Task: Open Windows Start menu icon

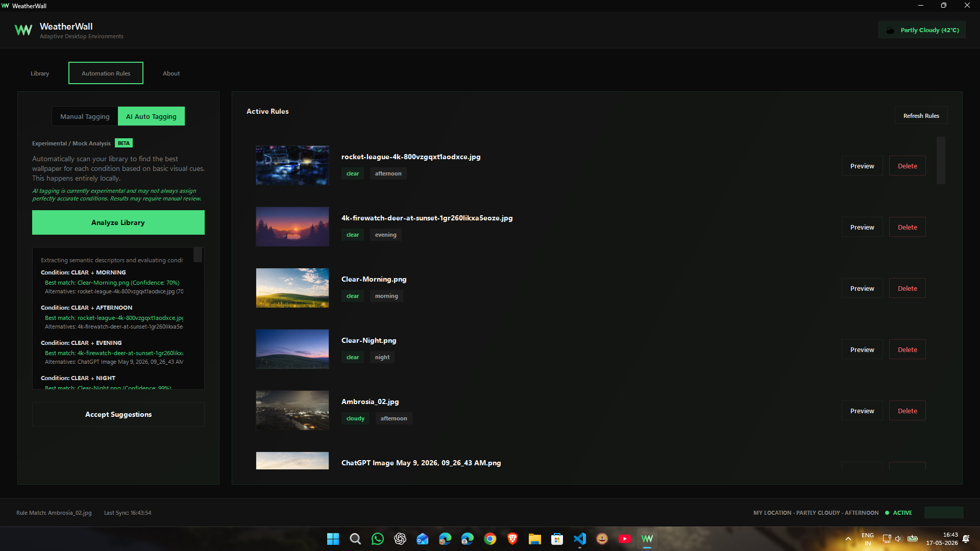Action: pos(333,539)
